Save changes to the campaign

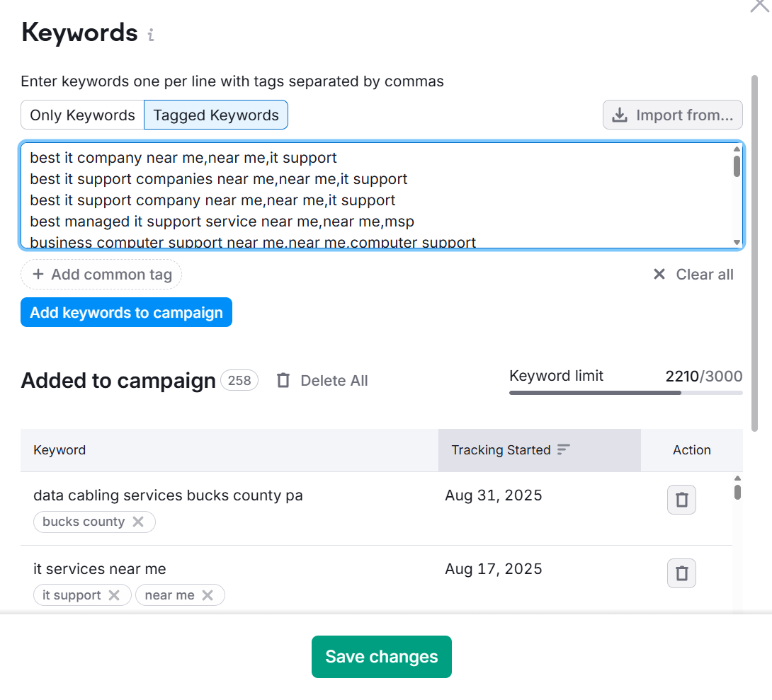tap(381, 657)
